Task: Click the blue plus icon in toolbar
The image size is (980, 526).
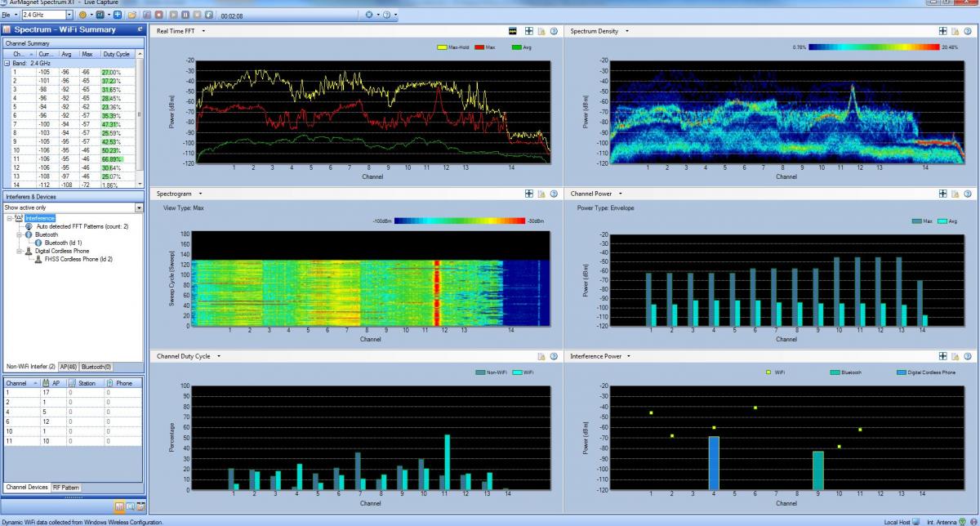Action: 118,15
